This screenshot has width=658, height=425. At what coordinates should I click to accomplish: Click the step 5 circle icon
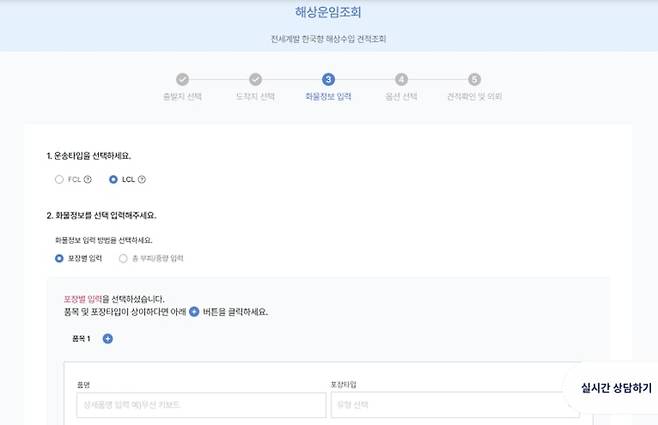[x=474, y=79]
